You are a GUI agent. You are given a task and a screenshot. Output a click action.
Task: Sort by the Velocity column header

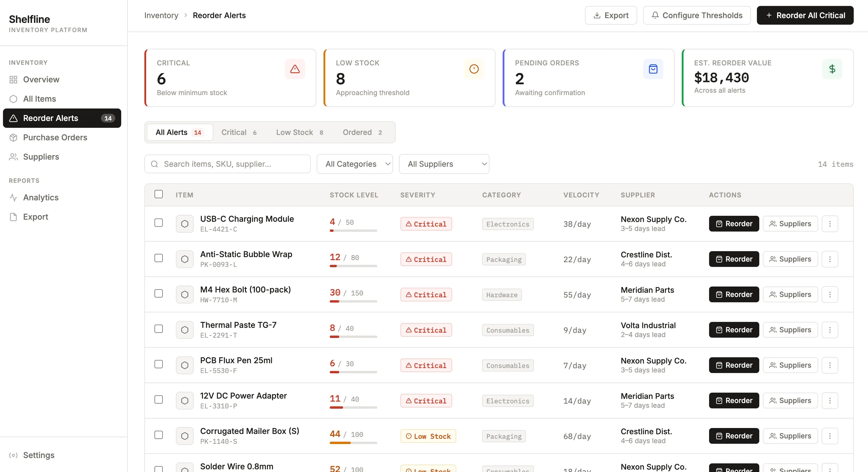tap(581, 195)
